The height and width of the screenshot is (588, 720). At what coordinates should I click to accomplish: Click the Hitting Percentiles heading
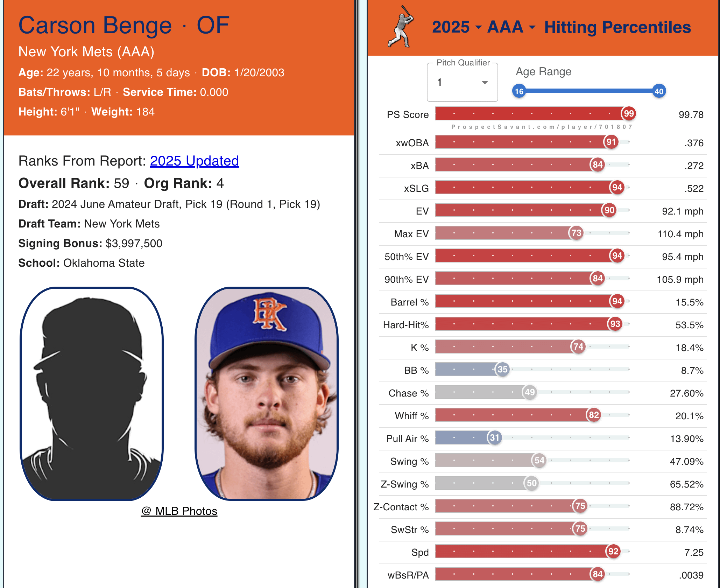[617, 27]
